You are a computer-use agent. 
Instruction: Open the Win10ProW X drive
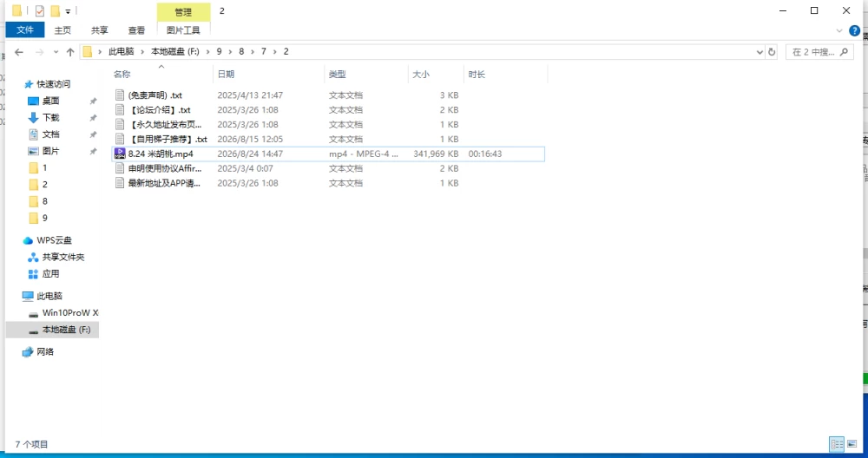(69, 312)
